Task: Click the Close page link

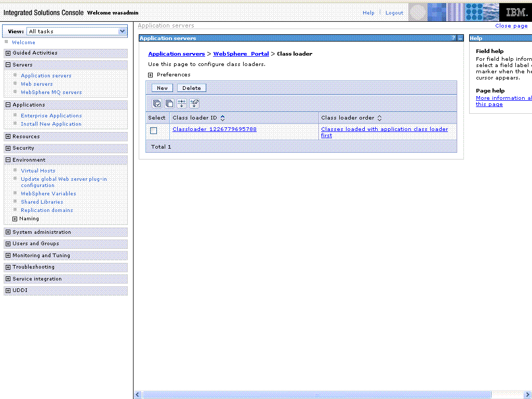Action: click(x=511, y=26)
